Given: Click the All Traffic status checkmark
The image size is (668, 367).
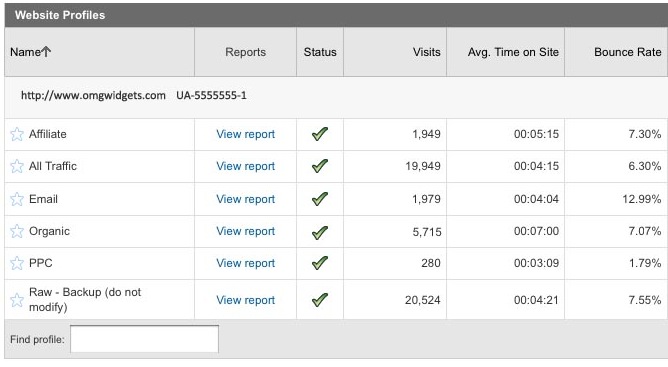Looking at the screenshot, I should coord(320,166).
